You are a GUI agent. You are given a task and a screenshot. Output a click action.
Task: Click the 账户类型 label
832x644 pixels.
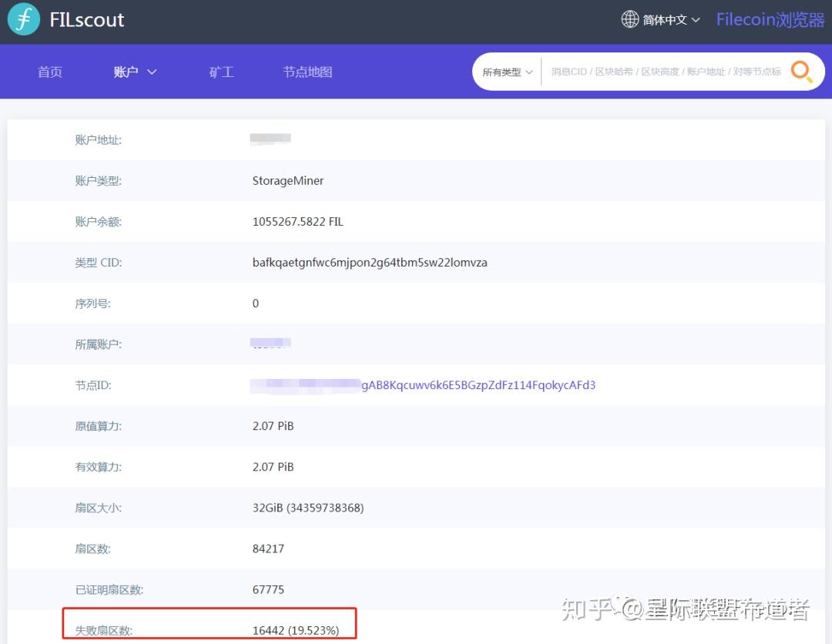click(x=98, y=181)
